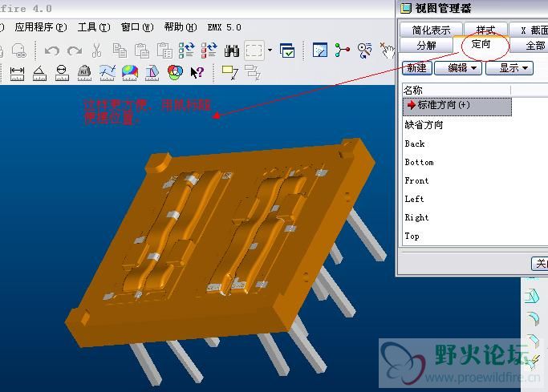Select Left view in list
Viewport: 548px width, 392px height.
[414, 199]
